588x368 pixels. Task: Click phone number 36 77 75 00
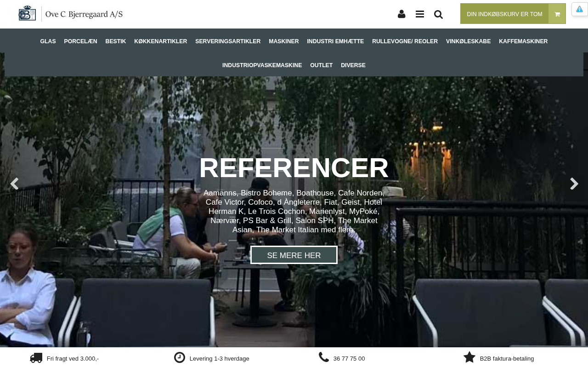click(x=349, y=359)
